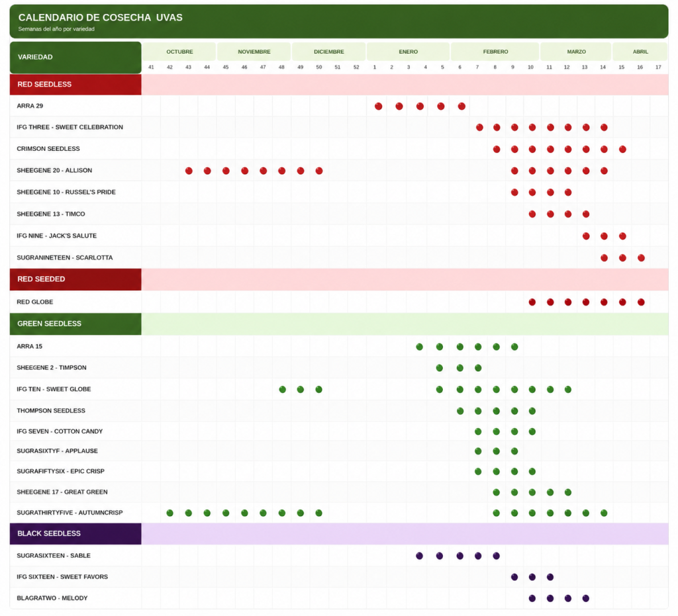Click week number 6 in the header
Screen dimensions: 678x616
click(x=460, y=67)
